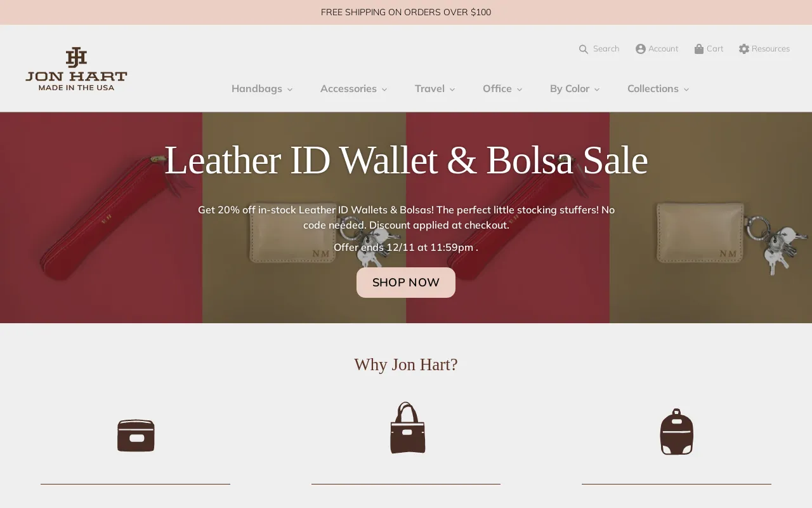Open the Office menu chevron

point(520,90)
